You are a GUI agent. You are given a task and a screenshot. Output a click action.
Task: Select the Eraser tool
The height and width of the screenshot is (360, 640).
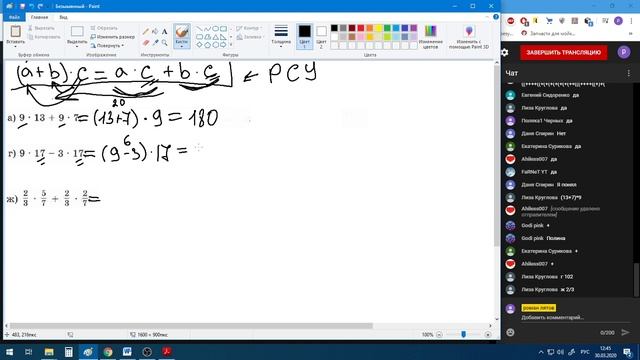point(146,42)
